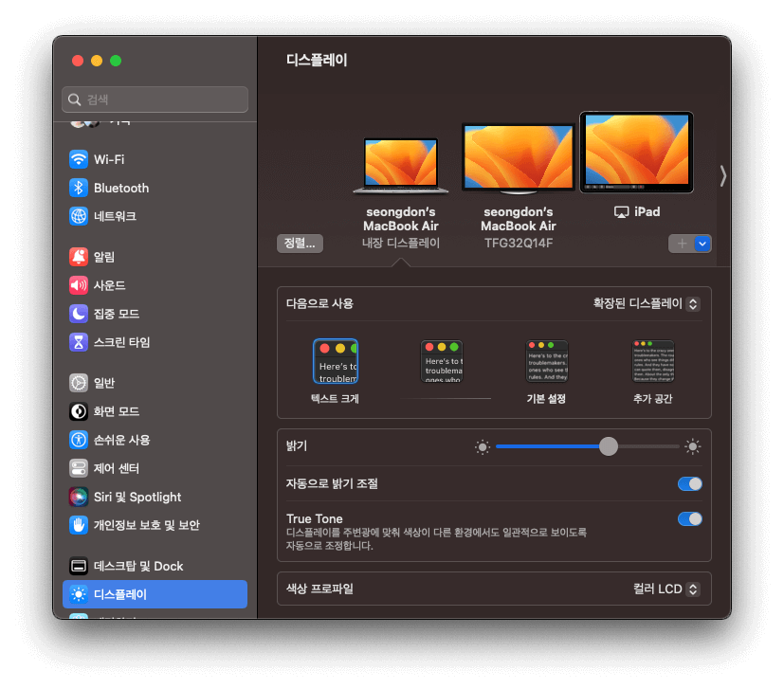Select the 기본 설정 resolution option

pos(547,361)
